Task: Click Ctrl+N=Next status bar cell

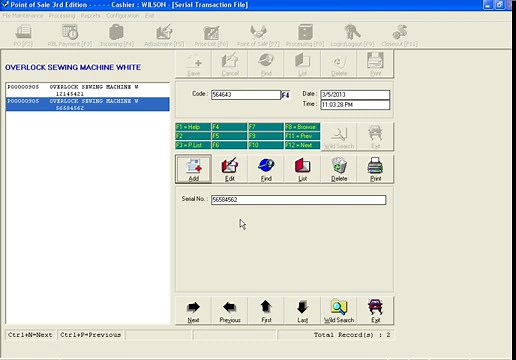Action: (x=31, y=335)
